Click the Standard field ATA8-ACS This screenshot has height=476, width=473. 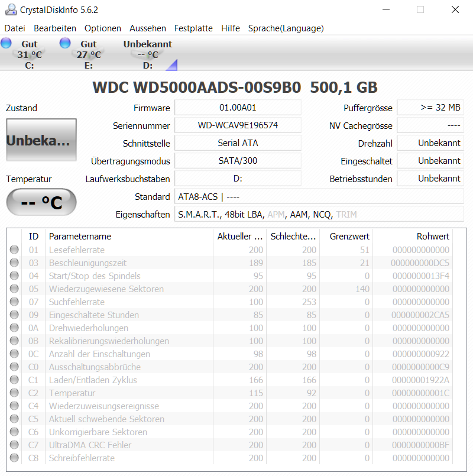(x=319, y=196)
